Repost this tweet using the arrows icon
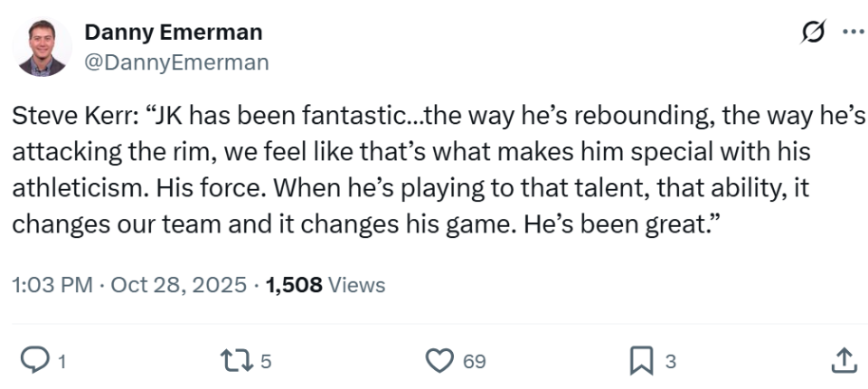 click(x=237, y=362)
